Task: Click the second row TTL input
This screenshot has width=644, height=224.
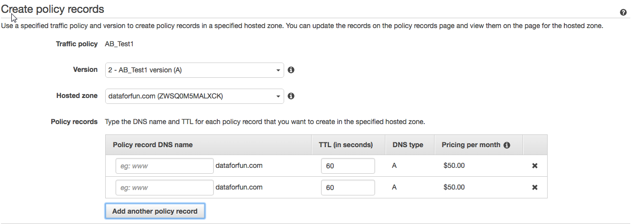Action: point(348,188)
